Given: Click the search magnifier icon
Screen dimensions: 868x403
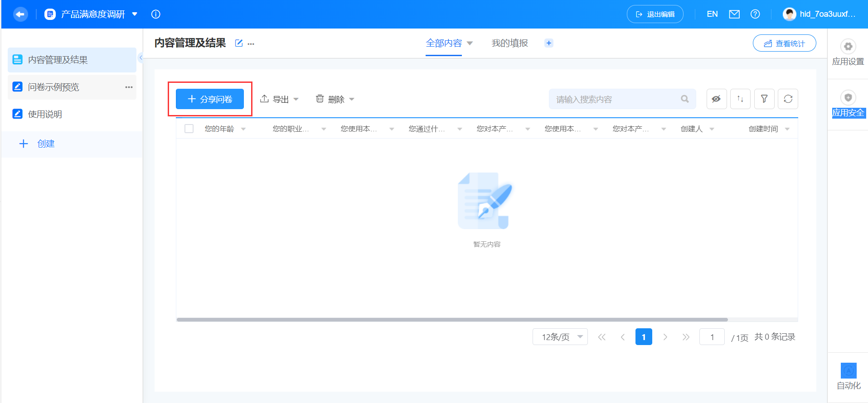Looking at the screenshot, I should pos(685,99).
